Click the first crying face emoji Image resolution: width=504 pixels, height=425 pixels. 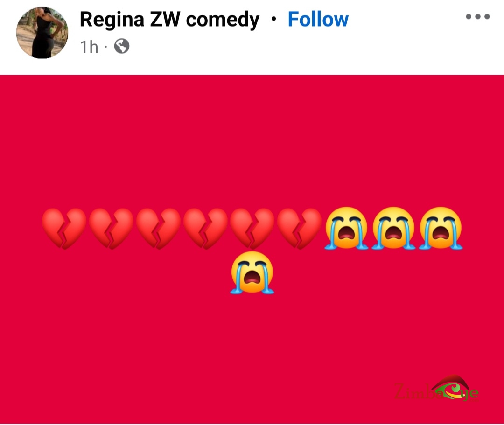pyautogui.click(x=346, y=228)
